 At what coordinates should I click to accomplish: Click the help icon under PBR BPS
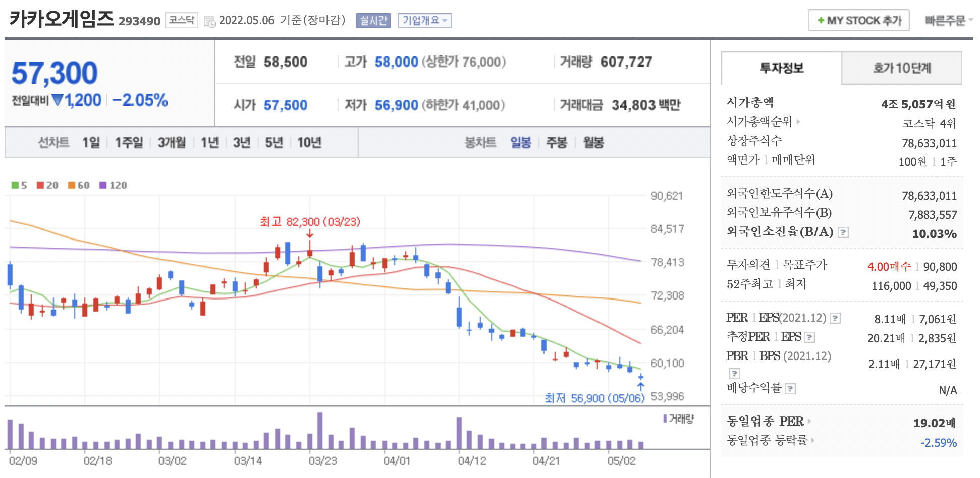(x=735, y=374)
